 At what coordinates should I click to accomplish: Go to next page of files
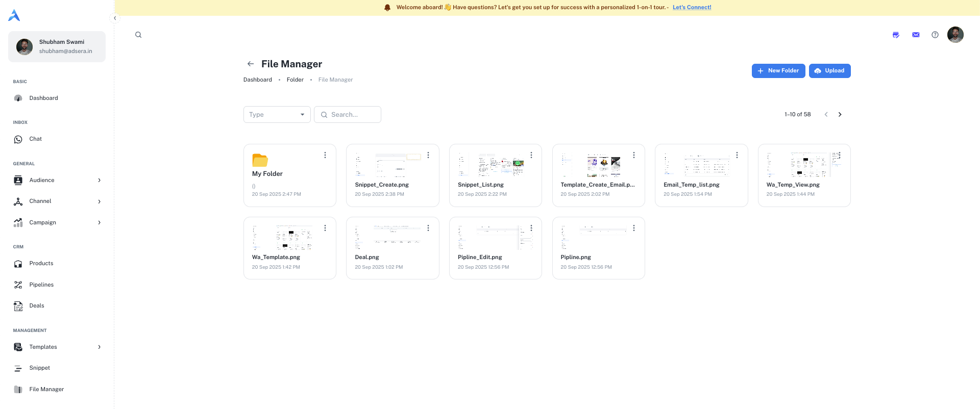[840, 115]
